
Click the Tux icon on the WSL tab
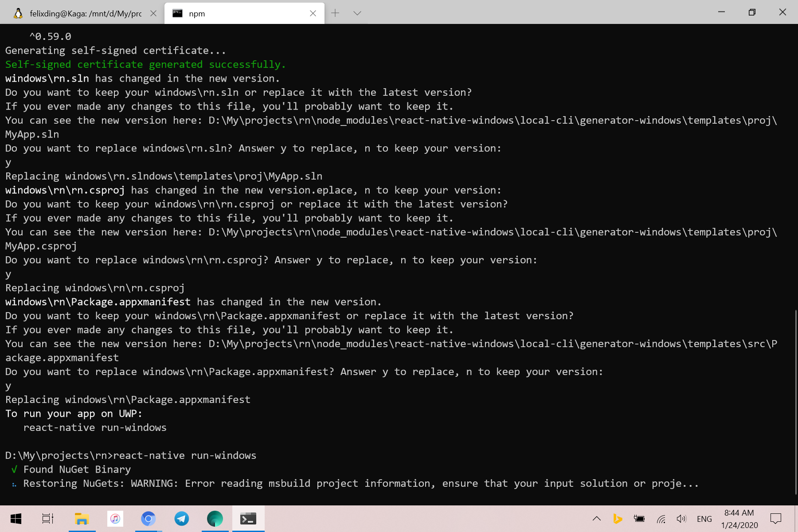point(17,13)
